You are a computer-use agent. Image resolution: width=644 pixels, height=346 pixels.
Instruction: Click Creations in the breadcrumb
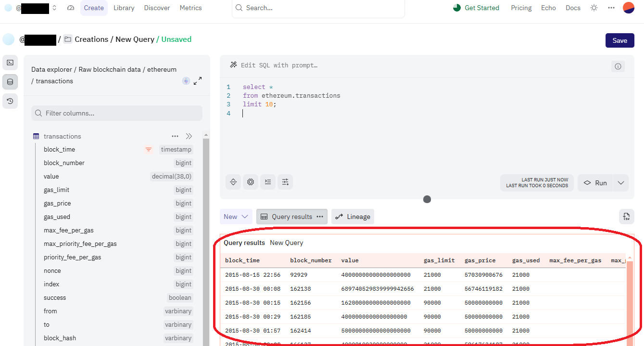point(91,39)
